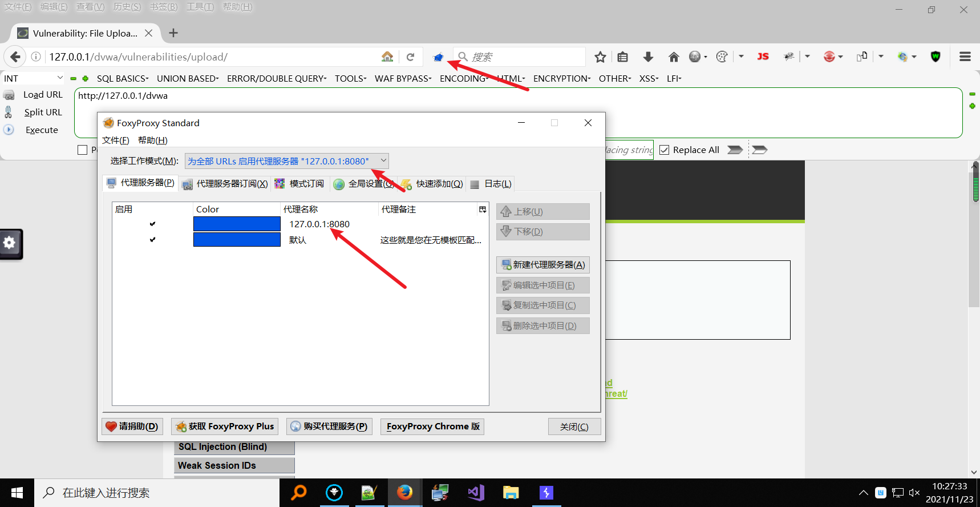Open Visual Studio from the taskbar
The width and height of the screenshot is (980, 507).
476,493
